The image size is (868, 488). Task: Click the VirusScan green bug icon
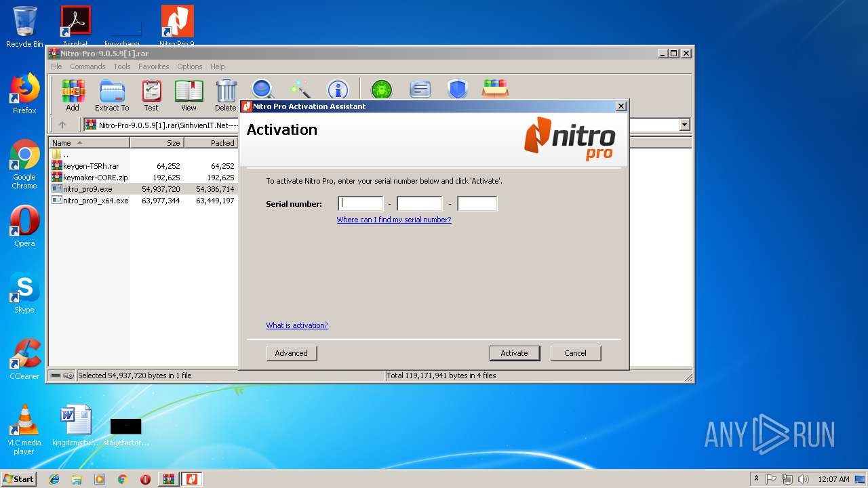(382, 89)
